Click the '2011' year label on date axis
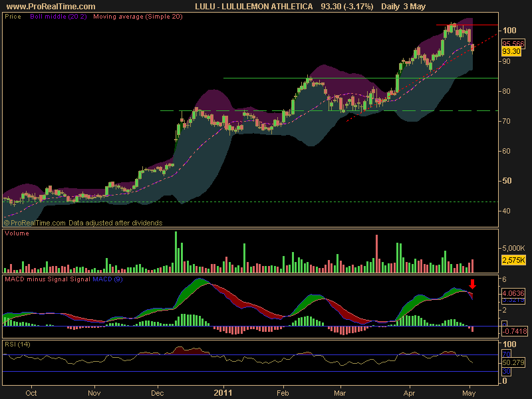 tap(223, 393)
